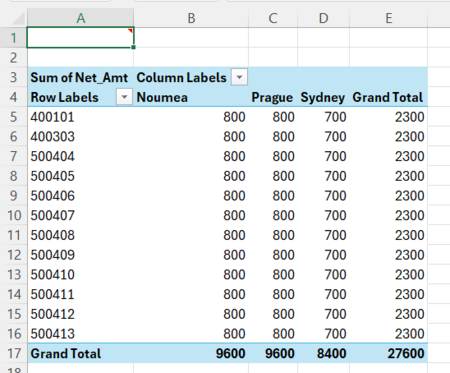The height and width of the screenshot is (373, 450).
Task: Click Noumea value 800 for 500406
Action: (191, 196)
